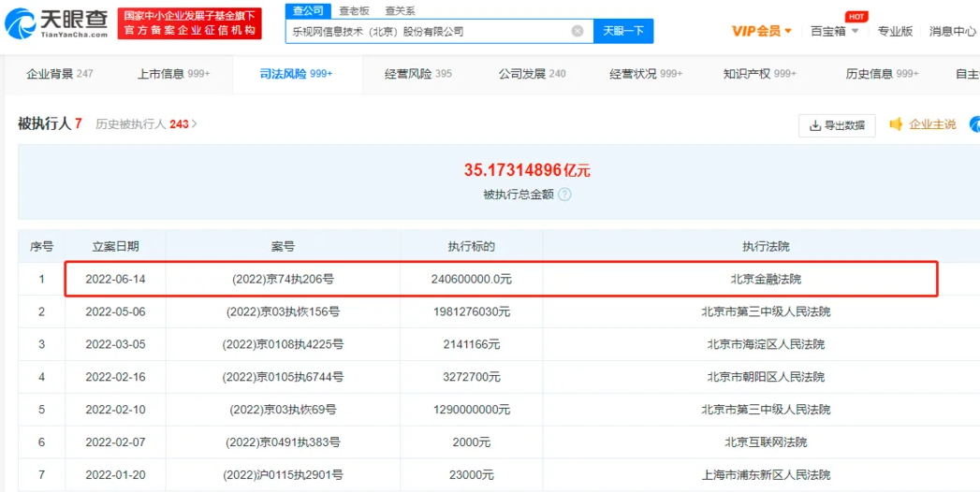Select the 企业背景 tab
The image size is (980, 492).
tap(59, 74)
